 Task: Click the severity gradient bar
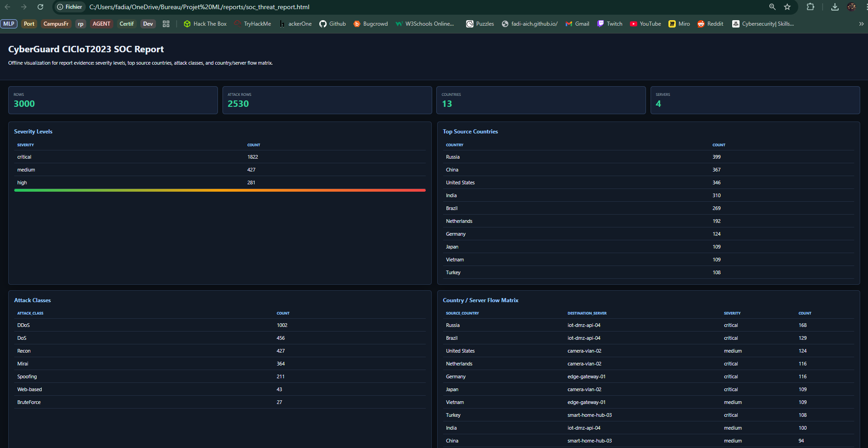click(220, 190)
